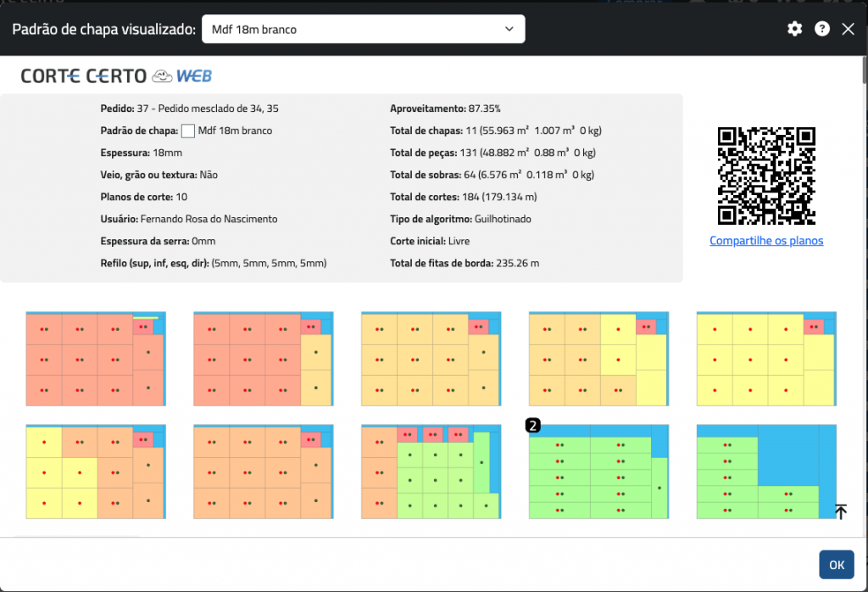Open the all-yellow plan thumbnail at top right
The width and height of the screenshot is (868, 592).
pyautogui.click(x=766, y=359)
